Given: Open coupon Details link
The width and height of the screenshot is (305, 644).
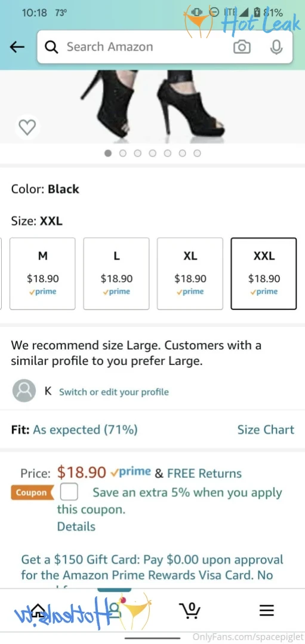Looking at the screenshot, I should 76,526.
